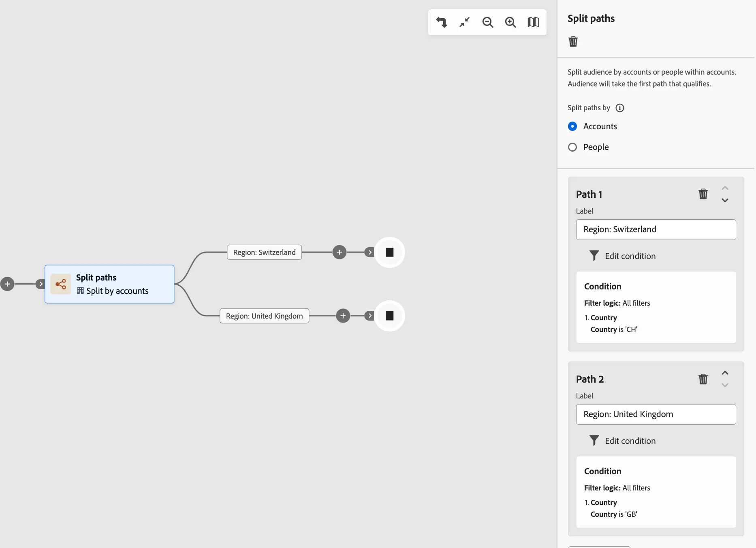
Task: Delete the Split paths node via top trash icon
Action: tap(573, 41)
